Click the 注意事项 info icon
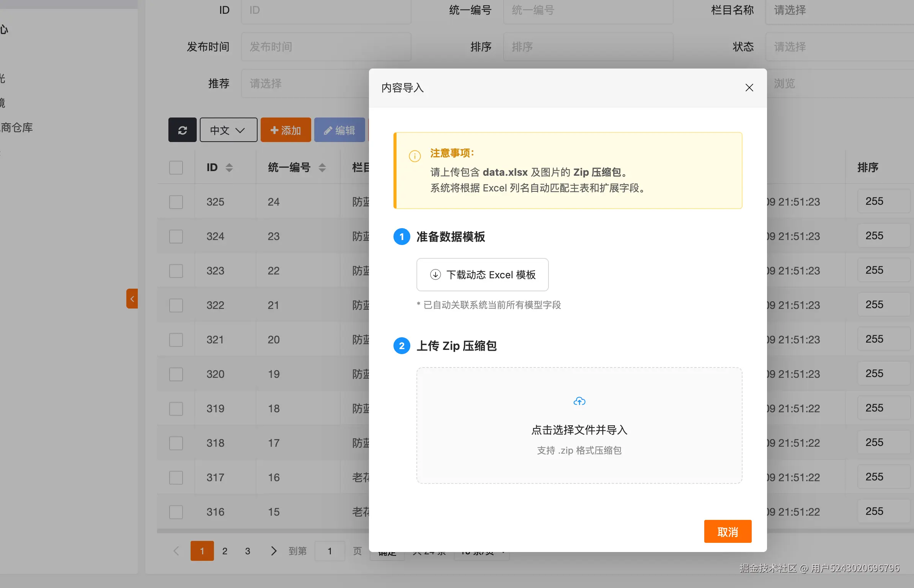This screenshot has height=588, width=914. (x=415, y=156)
